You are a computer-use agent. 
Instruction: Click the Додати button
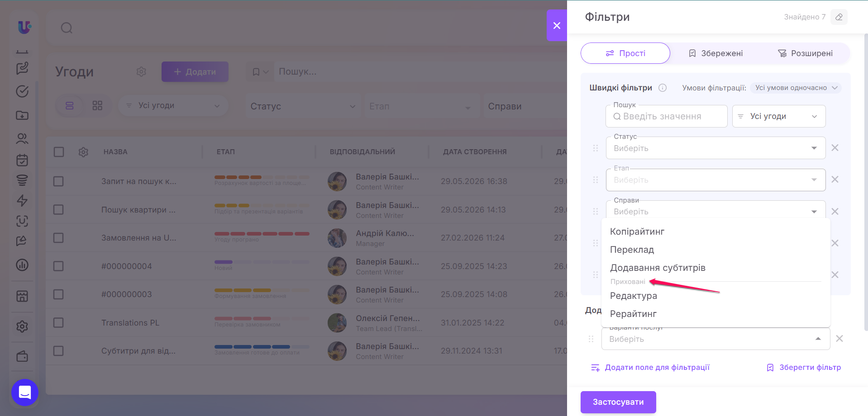pos(195,72)
